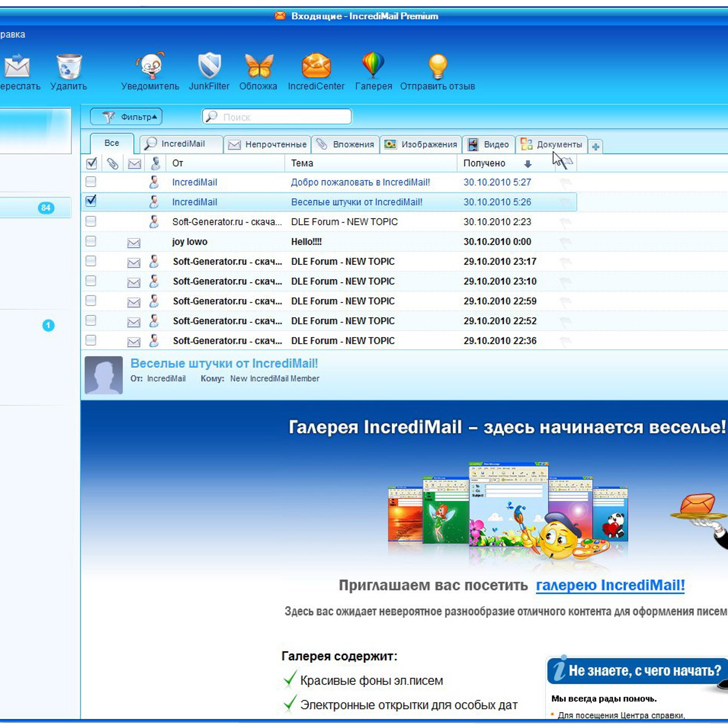
Task: Click the sender avatar in preview header
Action: tap(104, 375)
